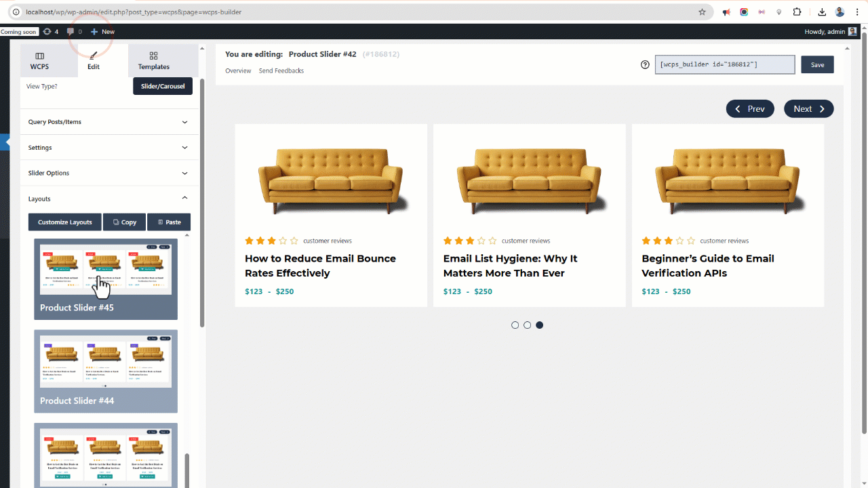The image size is (868, 488).
Task: Click the megaphone extension icon
Action: pyautogui.click(x=726, y=12)
